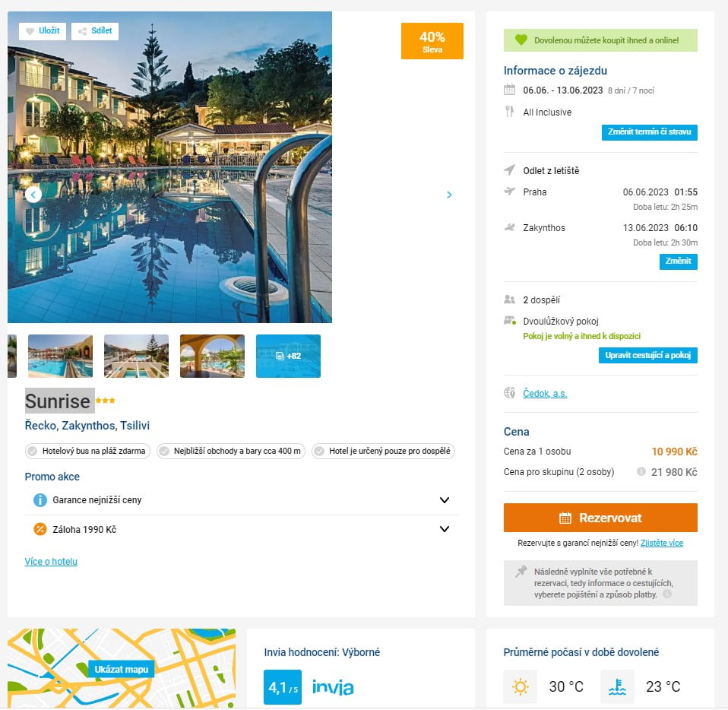728x710 pixels.
Task: Click Ukázat mapu on the map
Action: (121, 669)
